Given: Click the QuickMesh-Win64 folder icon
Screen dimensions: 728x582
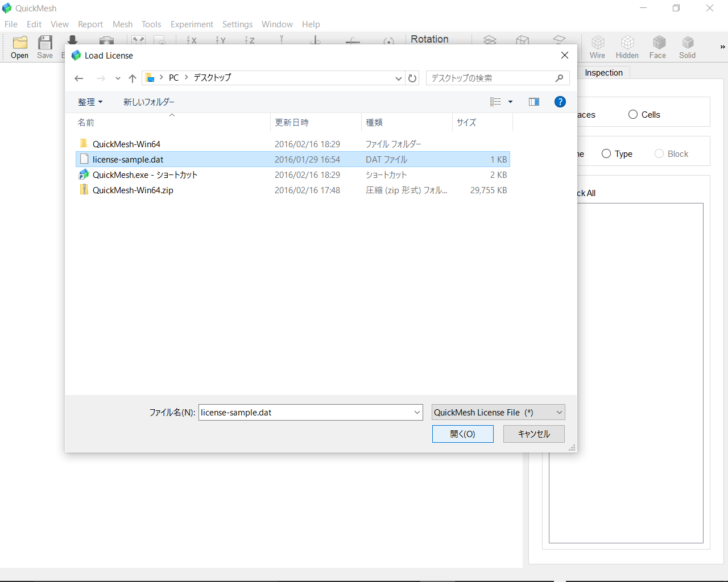Looking at the screenshot, I should point(84,144).
